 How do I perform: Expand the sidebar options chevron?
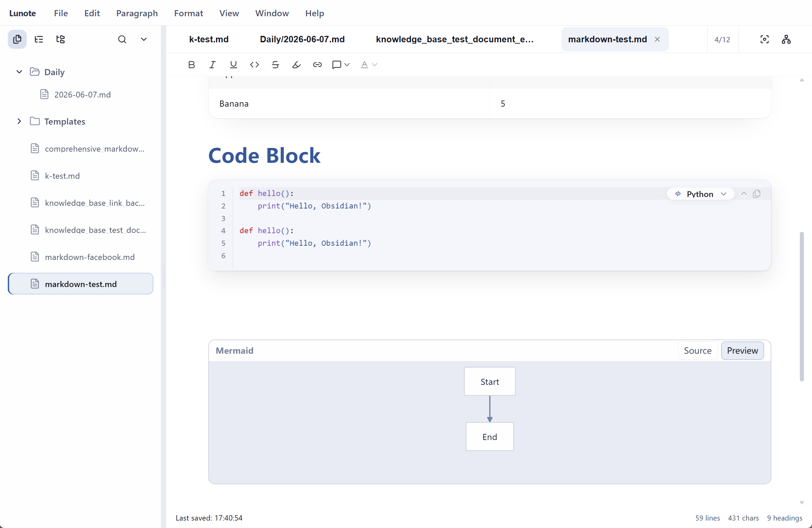[144, 39]
